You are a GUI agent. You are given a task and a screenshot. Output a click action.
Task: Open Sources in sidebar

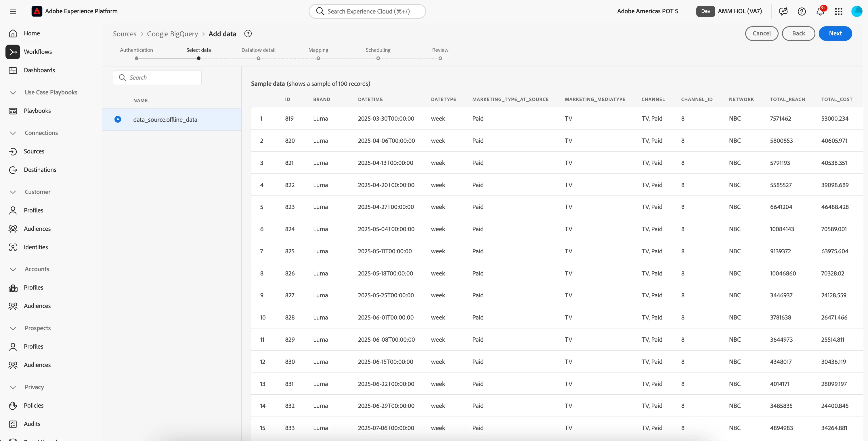pyautogui.click(x=34, y=151)
